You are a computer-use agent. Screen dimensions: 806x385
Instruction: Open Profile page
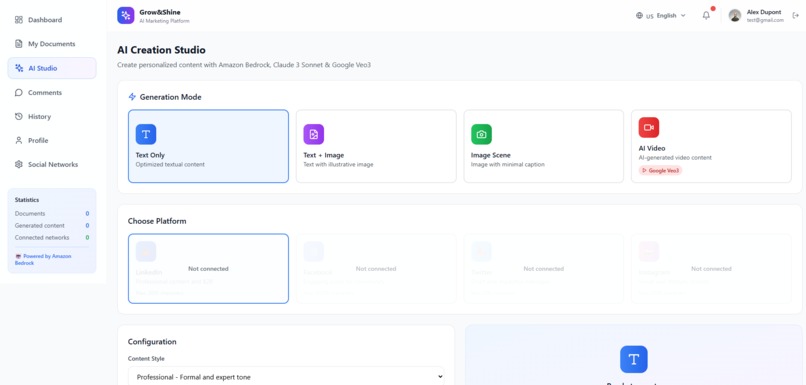51,140
